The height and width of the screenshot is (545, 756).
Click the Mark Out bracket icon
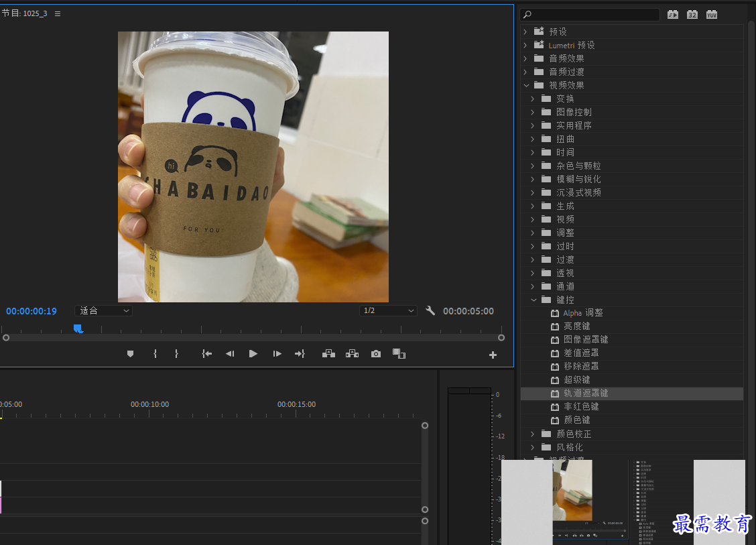(x=176, y=354)
